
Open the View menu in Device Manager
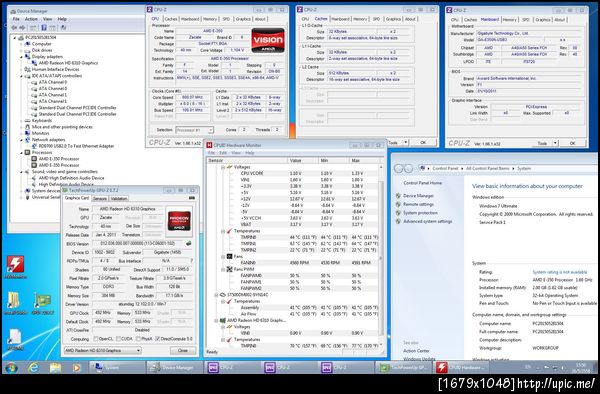[x=47, y=19]
